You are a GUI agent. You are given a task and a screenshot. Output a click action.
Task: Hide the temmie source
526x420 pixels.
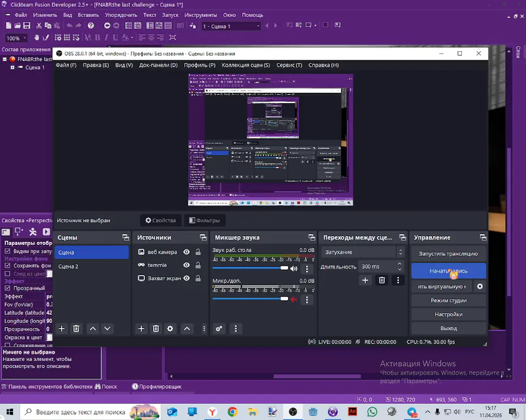click(x=186, y=265)
